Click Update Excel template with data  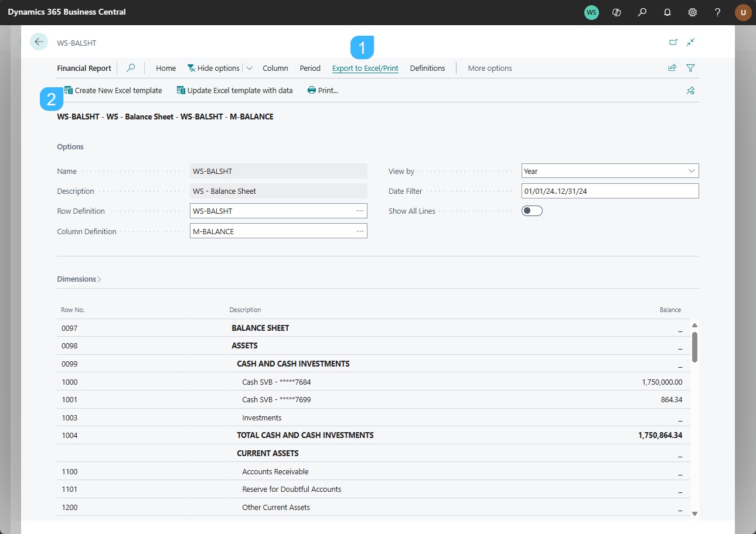[x=234, y=90]
